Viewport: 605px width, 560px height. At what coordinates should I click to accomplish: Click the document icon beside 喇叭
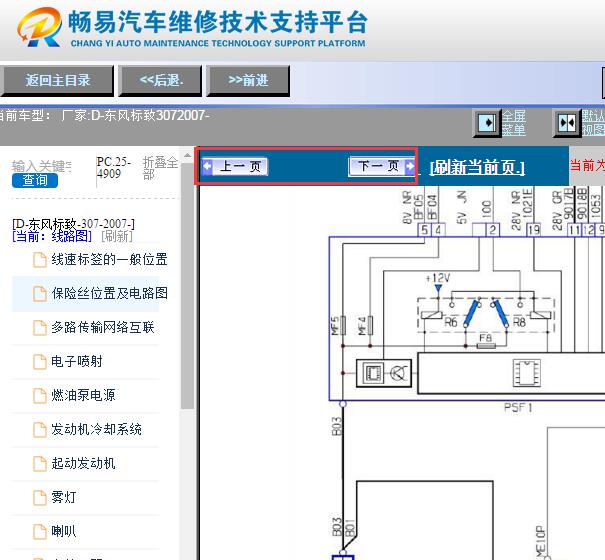[40, 531]
